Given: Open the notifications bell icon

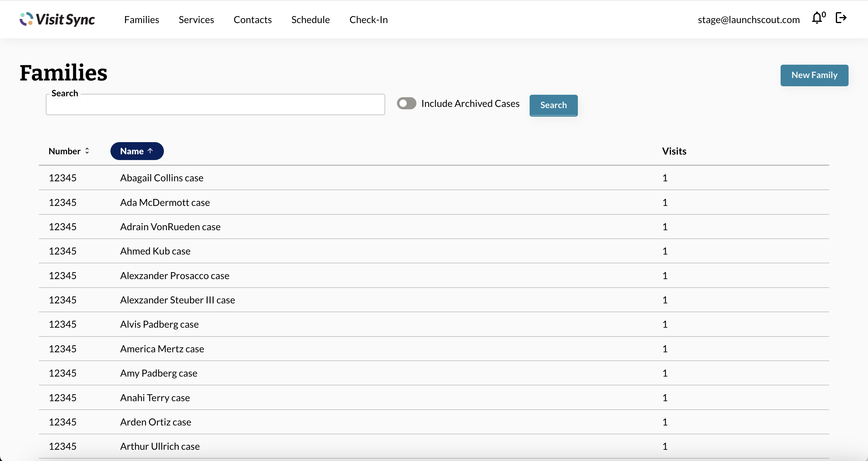Looking at the screenshot, I should [817, 18].
